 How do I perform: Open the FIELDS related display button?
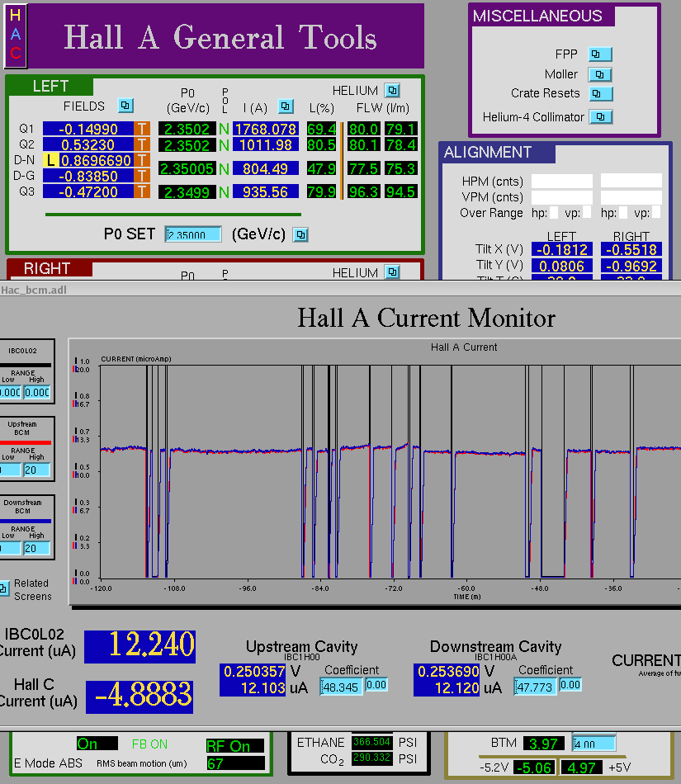[x=125, y=106]
